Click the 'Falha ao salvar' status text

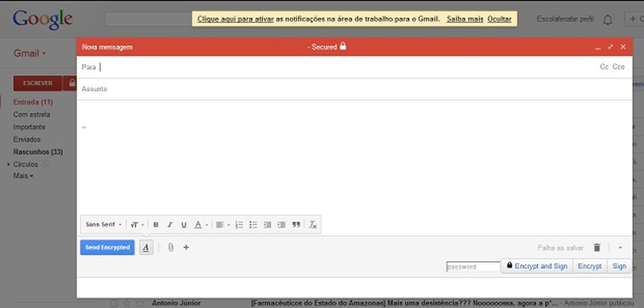pyautogui.click(x=560, y=248)
